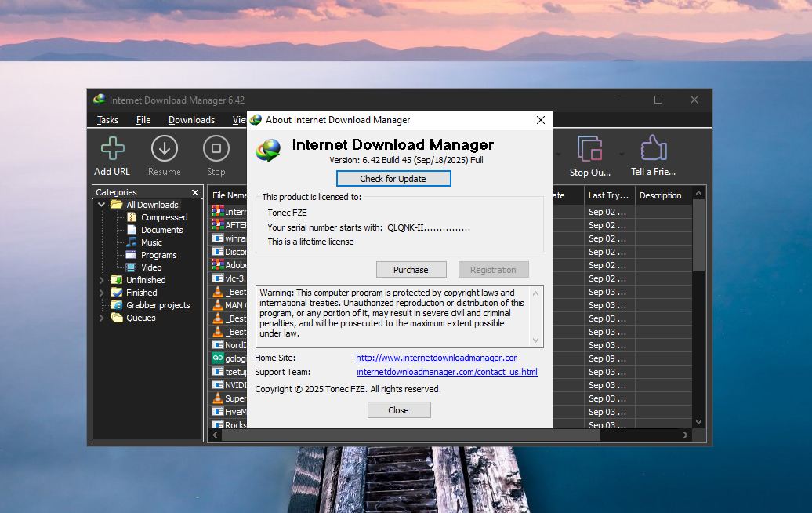Viewport: 812px width, 513px height.
Task: Click the Stop download toolbar icon
Action: tap(216, 149)
